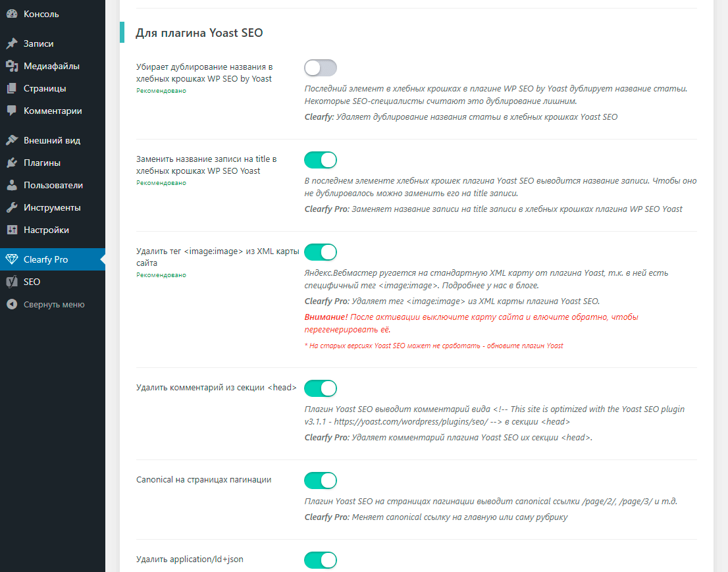Click the note about old Yoast SEO versions
The image size is (728, 572).
(434, 346)
